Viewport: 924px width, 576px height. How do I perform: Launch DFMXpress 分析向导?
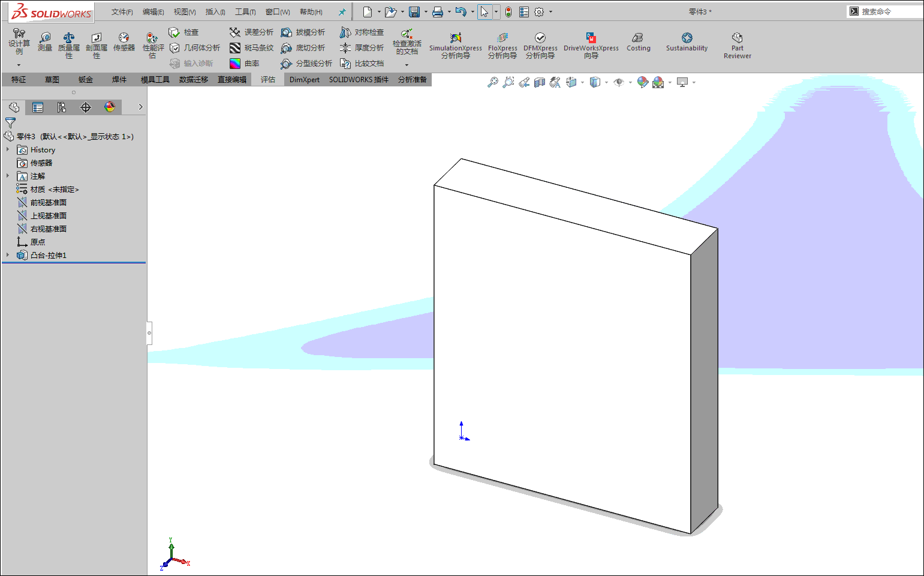click(x=540, y=46)
